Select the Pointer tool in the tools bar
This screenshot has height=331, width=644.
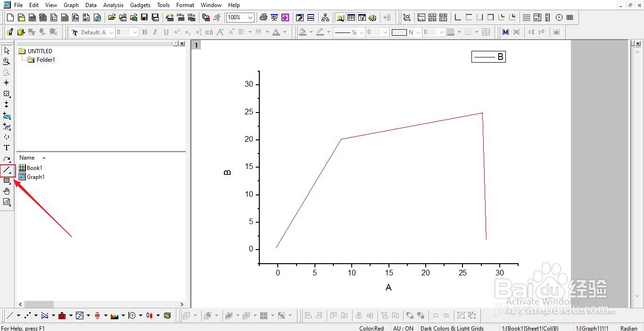pyautogui.click(x=7, y=50)
